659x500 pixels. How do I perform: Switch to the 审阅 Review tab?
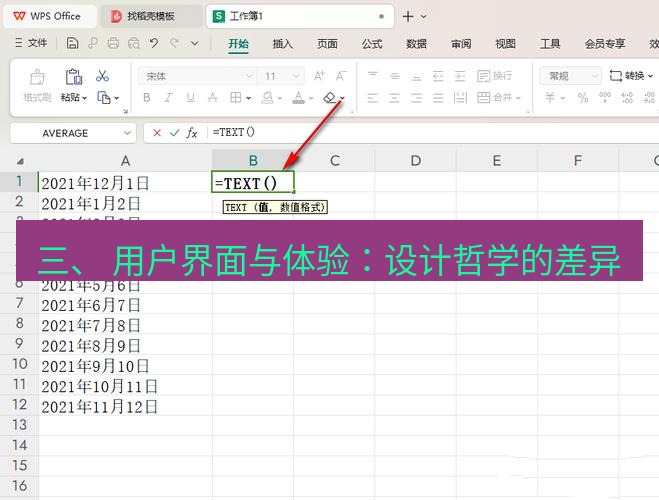(461, 44)
